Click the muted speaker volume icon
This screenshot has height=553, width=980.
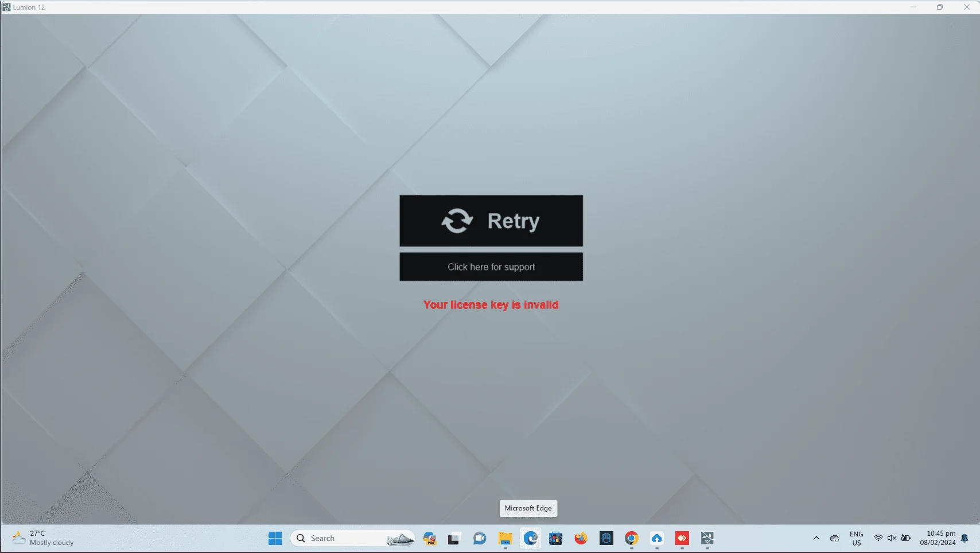[892, 538]
